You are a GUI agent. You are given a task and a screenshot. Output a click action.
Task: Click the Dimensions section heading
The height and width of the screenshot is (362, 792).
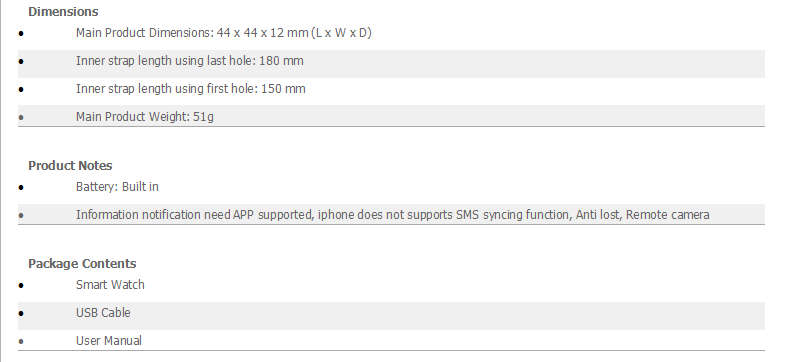pyautogui.click(x=63, y=12)
